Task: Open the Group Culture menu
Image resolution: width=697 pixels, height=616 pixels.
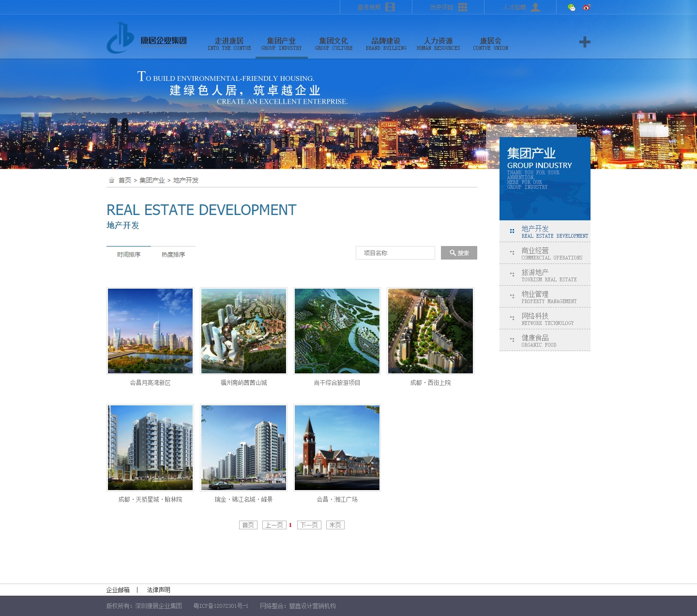Action: [x=333, y=44]
